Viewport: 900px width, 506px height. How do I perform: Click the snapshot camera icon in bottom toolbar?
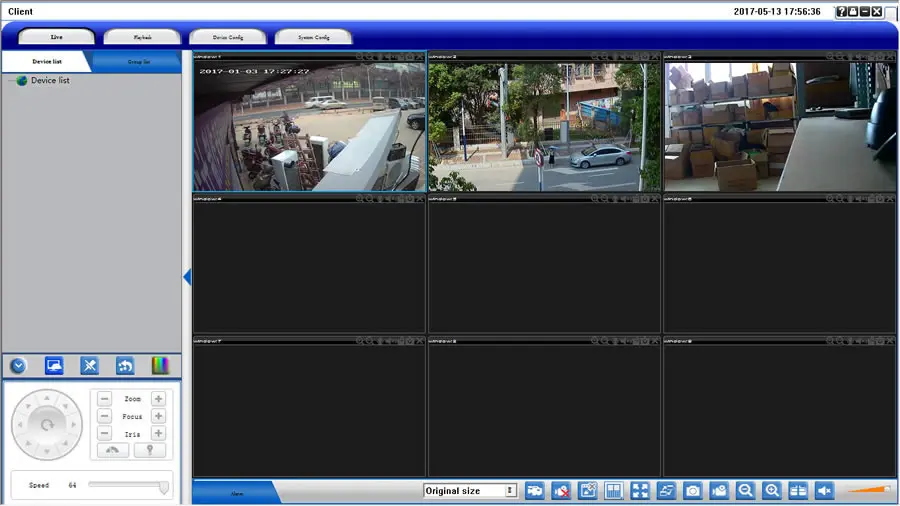(692, 491)
